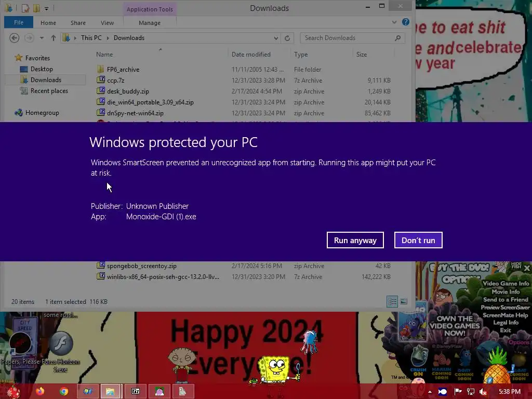Viewport: 532px width, 399px height.
Task: Select Favorites in the navigation pane
Action: click(37, 58)
